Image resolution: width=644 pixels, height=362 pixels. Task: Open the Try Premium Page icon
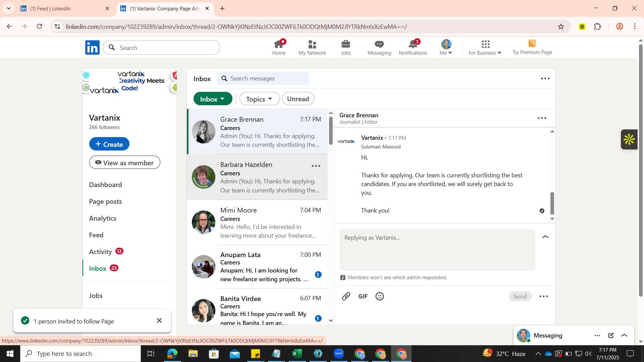click(532, 47)
